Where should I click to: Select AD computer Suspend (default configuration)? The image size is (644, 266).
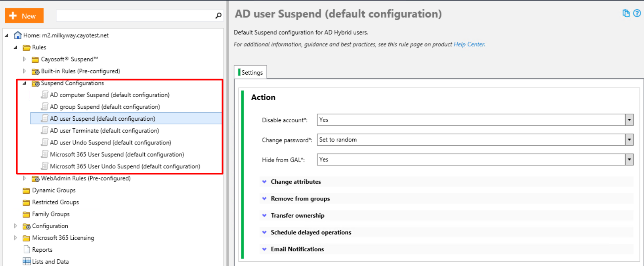tap(110, 95)
